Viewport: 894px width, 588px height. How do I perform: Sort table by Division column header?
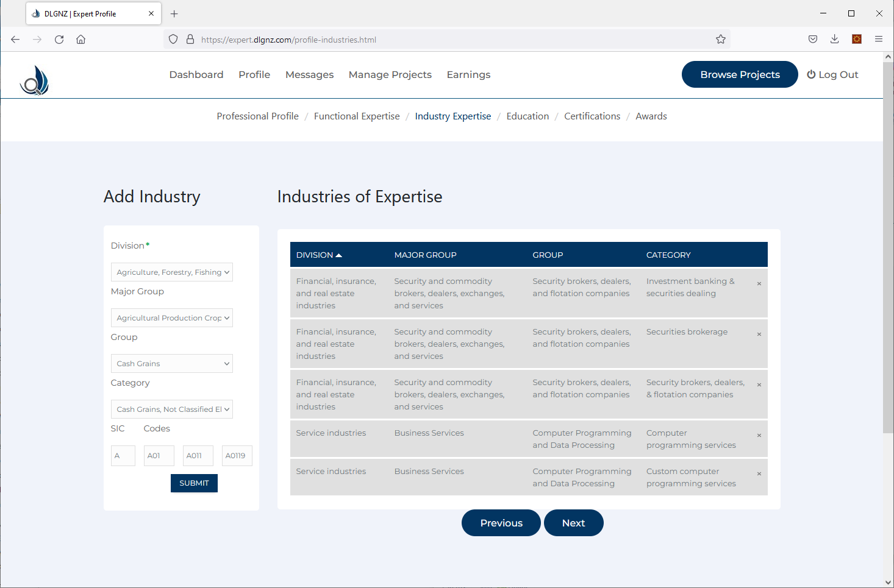pos(319,255)
